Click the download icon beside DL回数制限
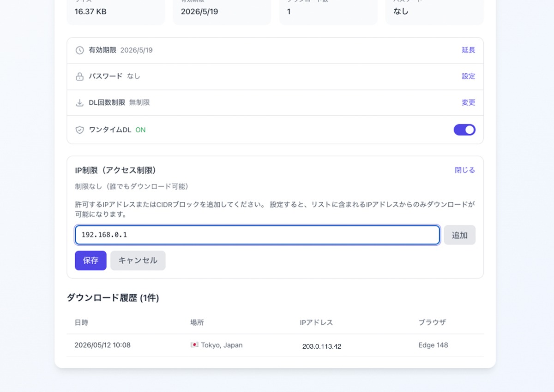The image size is (554, 392). click(x=80, y=102)
